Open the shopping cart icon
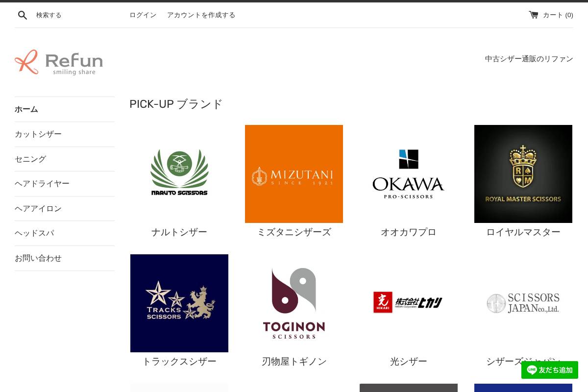 534,15
